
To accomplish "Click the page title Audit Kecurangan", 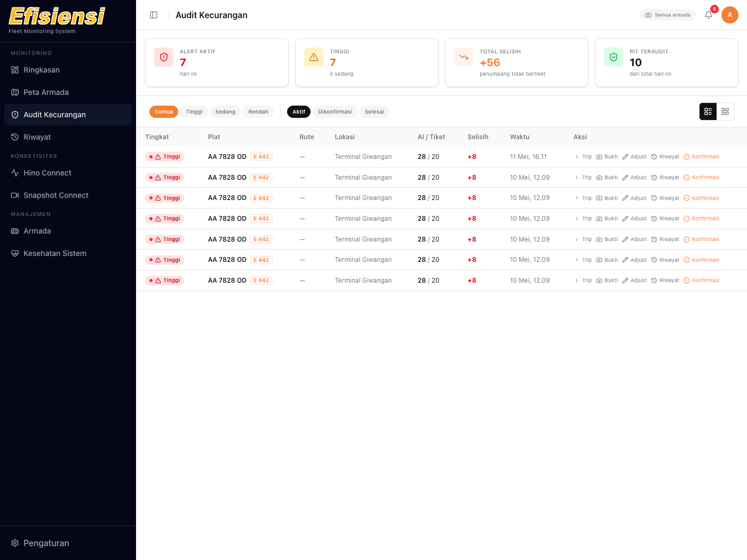I will (212, 15).
